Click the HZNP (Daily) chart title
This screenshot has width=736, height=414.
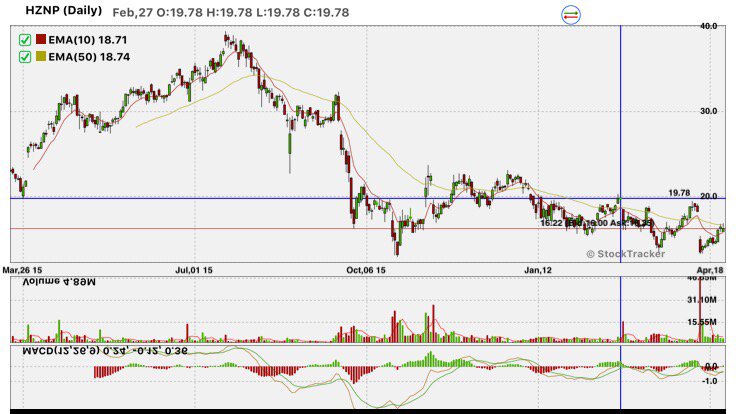pos(63,11)
